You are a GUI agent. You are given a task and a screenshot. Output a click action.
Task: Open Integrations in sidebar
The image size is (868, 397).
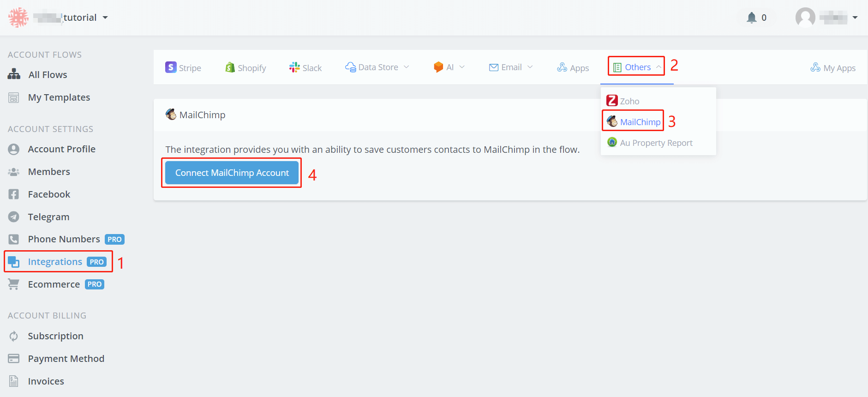click(x=55, y=262)
